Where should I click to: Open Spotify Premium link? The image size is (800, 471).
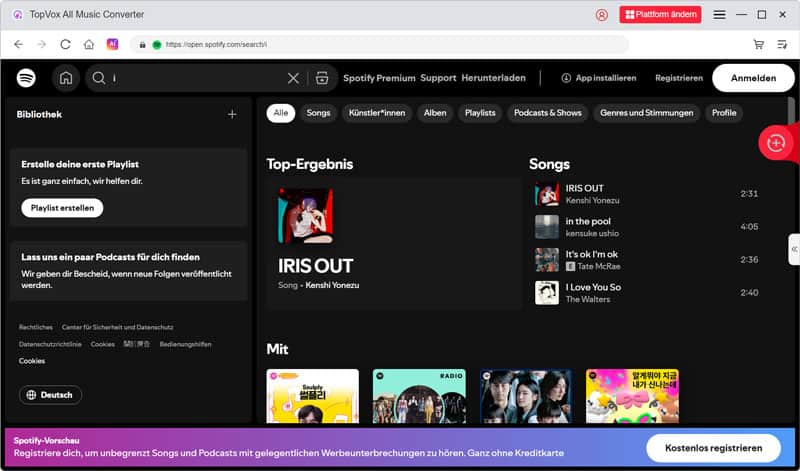tap(379, 78)
